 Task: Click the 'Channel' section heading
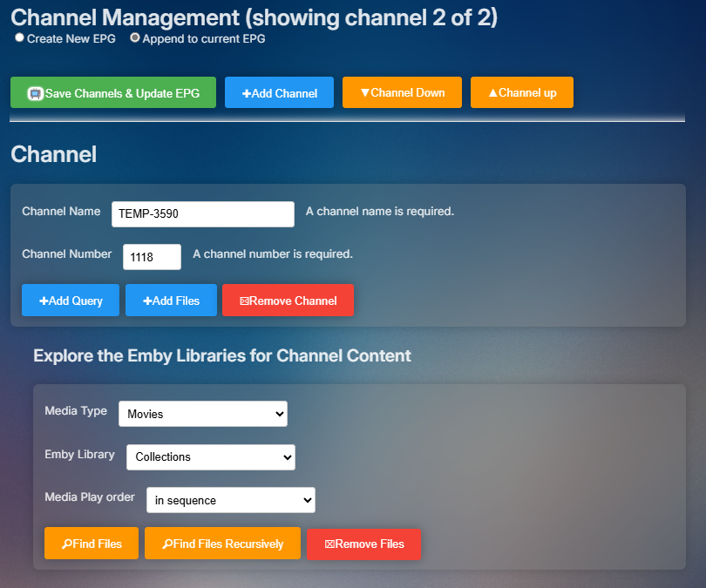(x=53, y=154)
